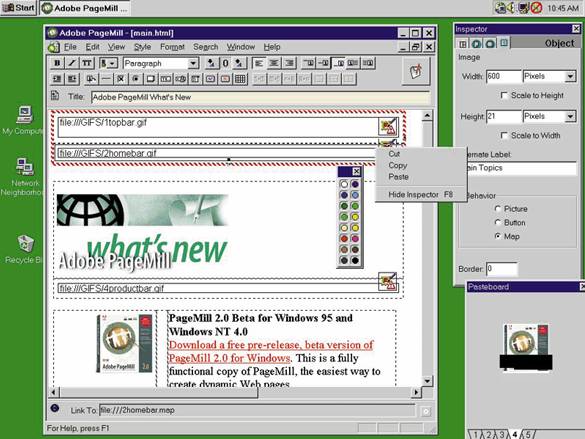The width and height of the screenshot is (585, 439).
Task: Open Inspector Frame tab icon
Action: [463, 44]
